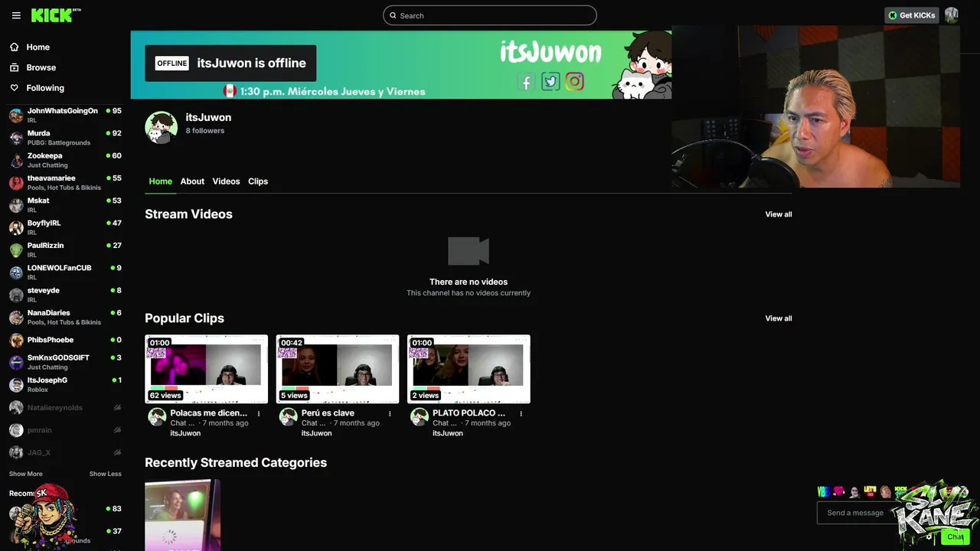Open steveyde channel in sidebar
Screen dimensions: 980x551
pyautogui.click(x=65, y=295)
